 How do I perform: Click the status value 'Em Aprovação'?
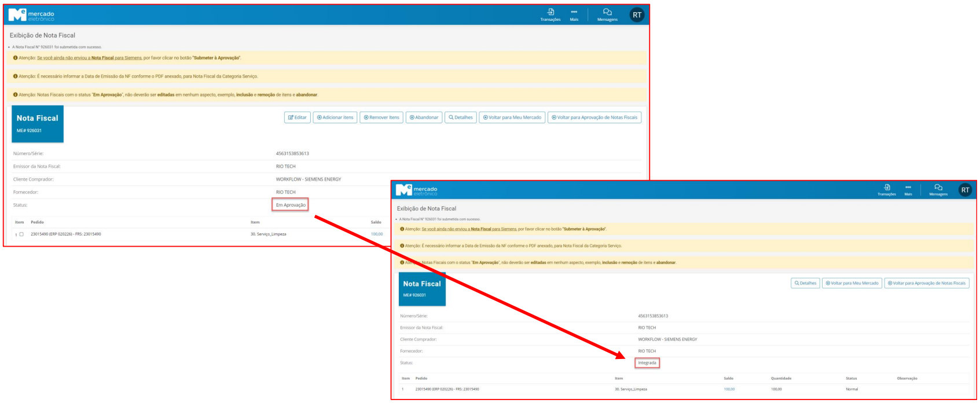[x=291, y=205]
